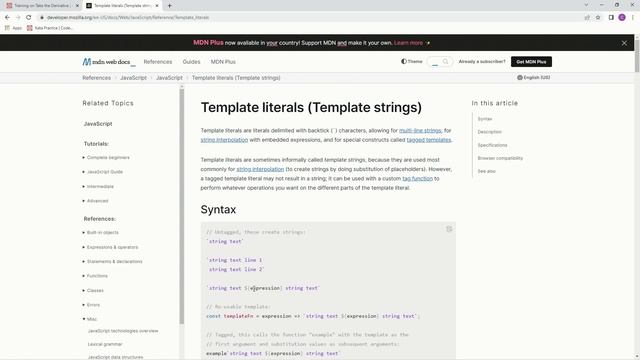Screen dimensions: 640x360
Task: Jump to Syntax in article outline
Action: 485,119
